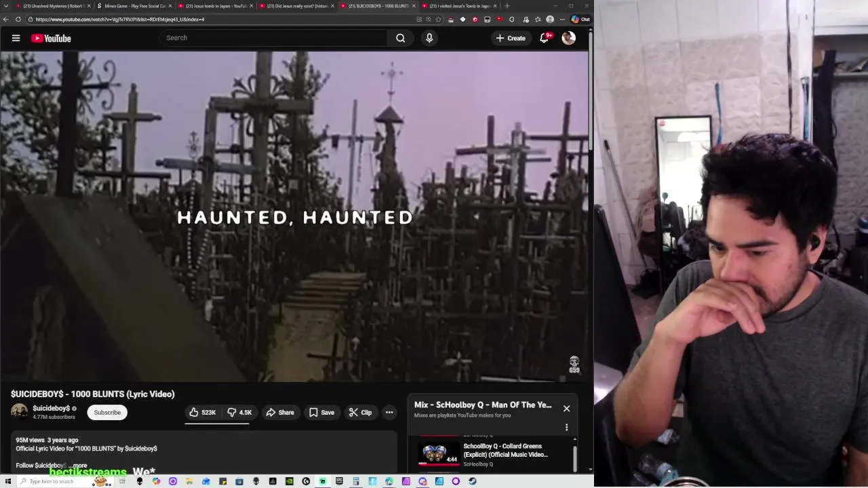Switch to Mines Game tab
868x488 pixels.
[x=136, y=6]
